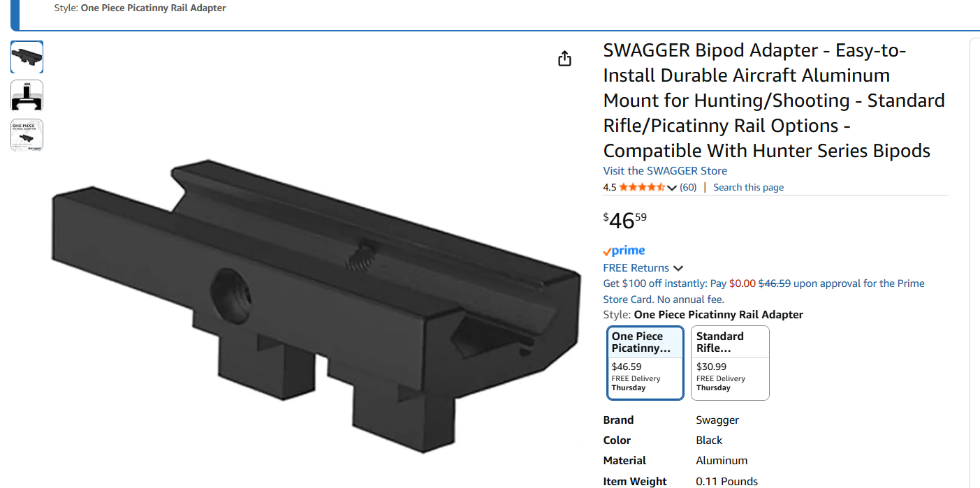Expand FREE Returns details
The image size is (980, 488).
click(x=643, y=268)
